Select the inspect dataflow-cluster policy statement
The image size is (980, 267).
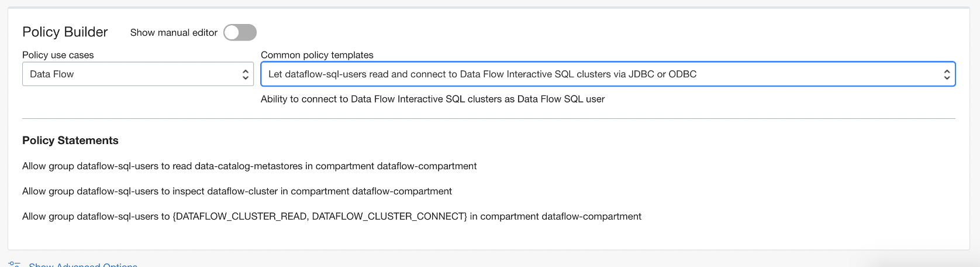[x=237, y=191]
